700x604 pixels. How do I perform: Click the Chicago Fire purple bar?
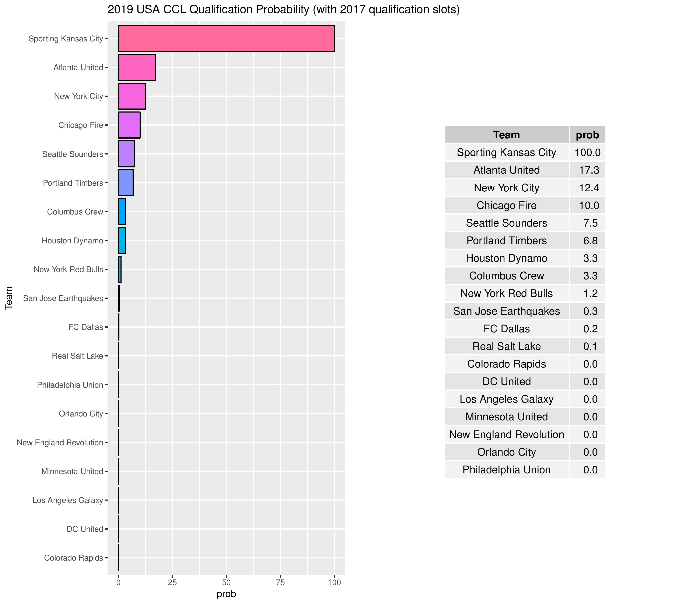129,125
